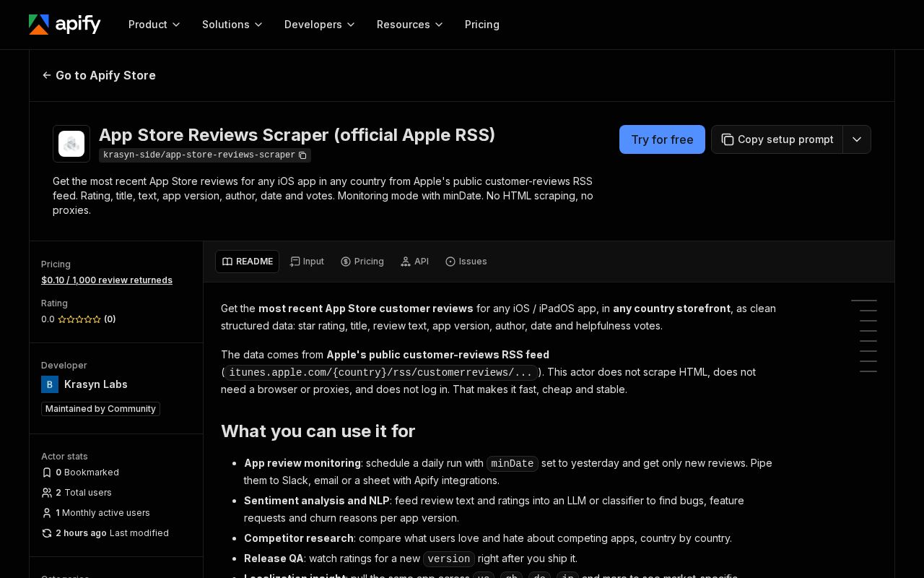Open the Pricing tab of the actor

pos(362,262)
